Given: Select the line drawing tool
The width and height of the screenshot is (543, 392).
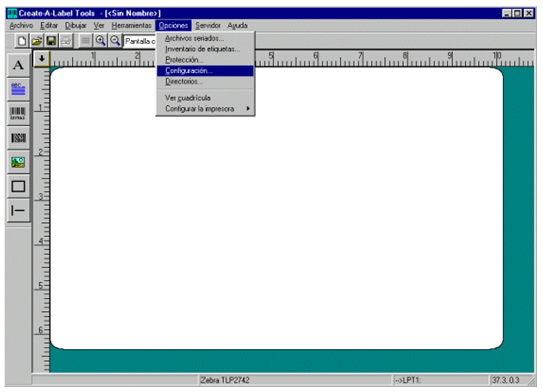Looking at the screenshot, I should pos(18,210).
